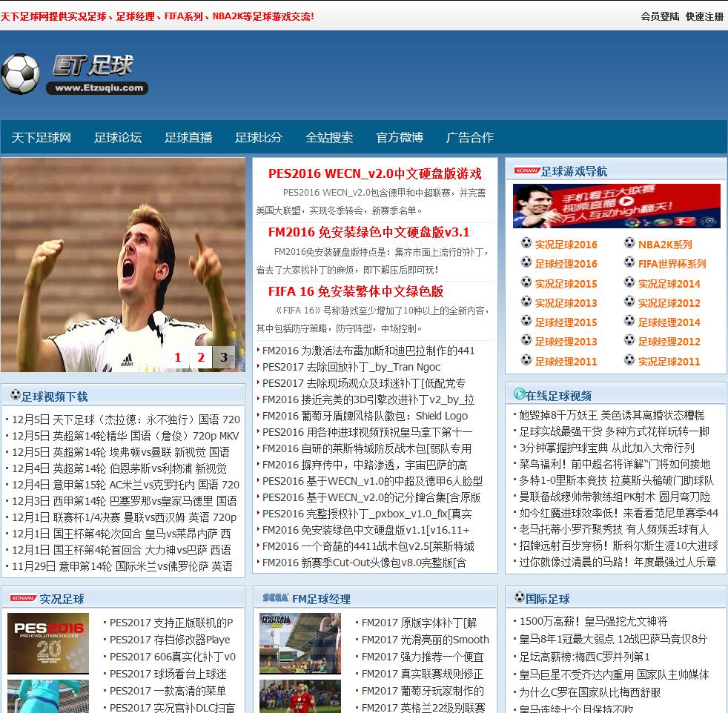Open 3分钟掌握护球宝典 video entry

[607, 448]
